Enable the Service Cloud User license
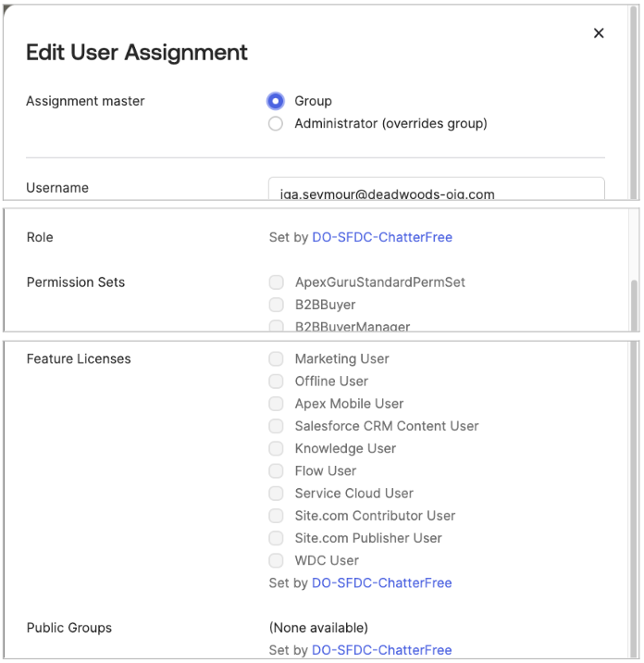The width and height of the screenshot is (644, 663). click(277, 494)
